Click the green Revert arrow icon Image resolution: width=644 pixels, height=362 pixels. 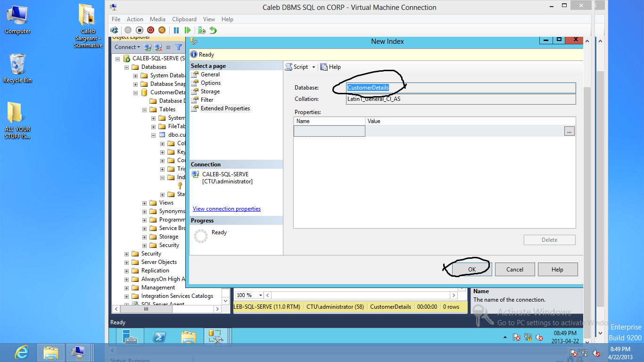coord(213,30)
